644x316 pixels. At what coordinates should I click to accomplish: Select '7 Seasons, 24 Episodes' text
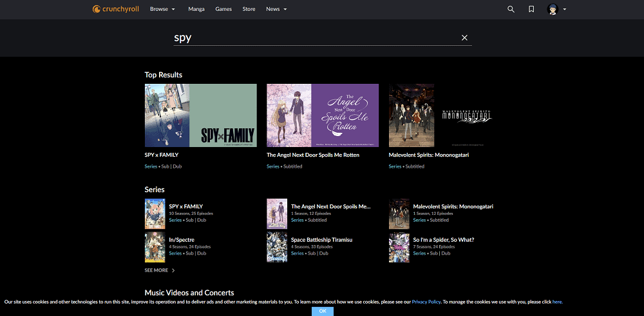point(433,247)
